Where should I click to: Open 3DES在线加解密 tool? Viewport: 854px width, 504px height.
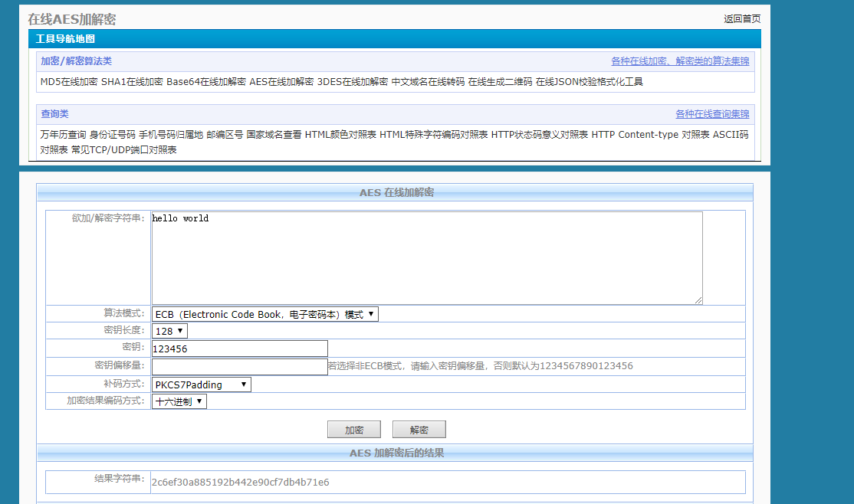click(353, 82)
